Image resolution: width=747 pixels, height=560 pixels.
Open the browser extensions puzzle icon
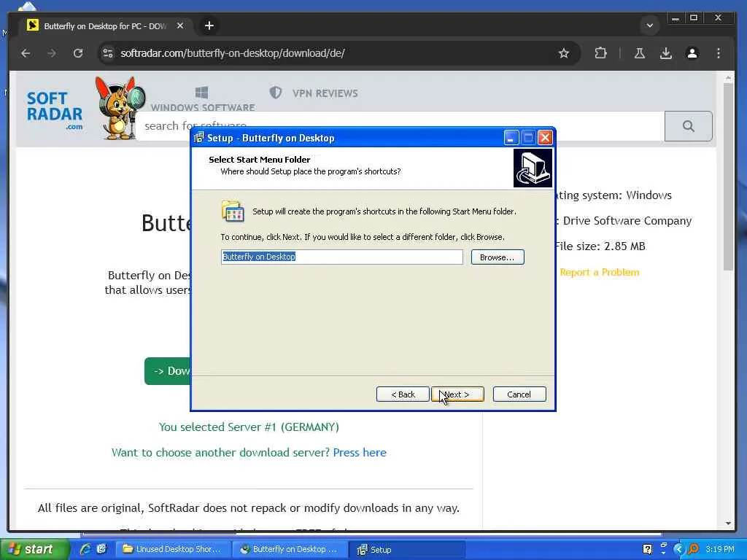coord(601,53)
